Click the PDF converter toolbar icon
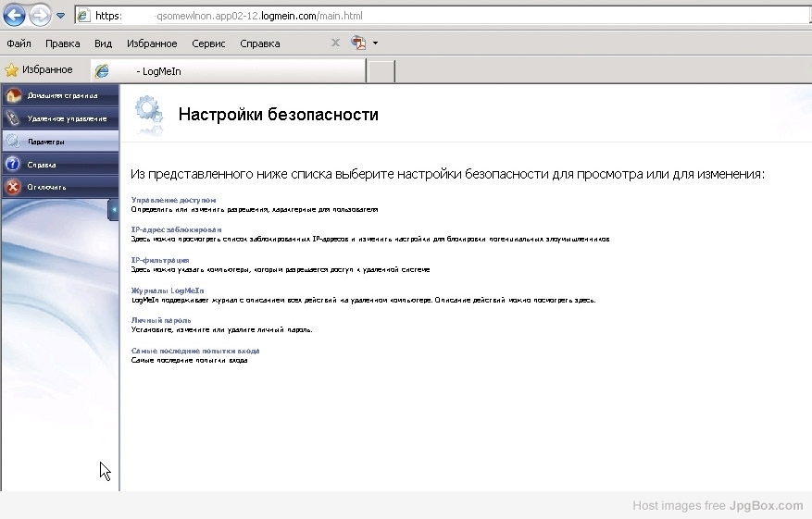Image resolution: width=812 pixels, height=519 pixels. [x=358, y=43]
